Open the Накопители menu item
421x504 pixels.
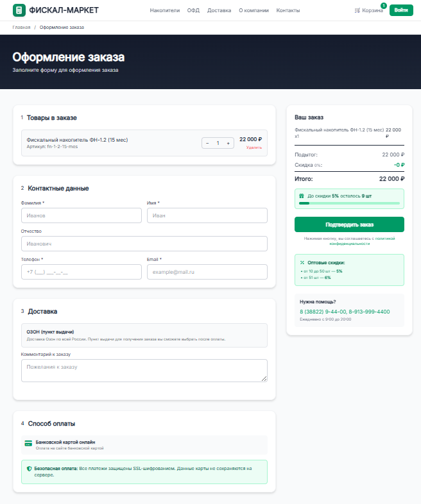pyautogui.click(x=165, y=10)
